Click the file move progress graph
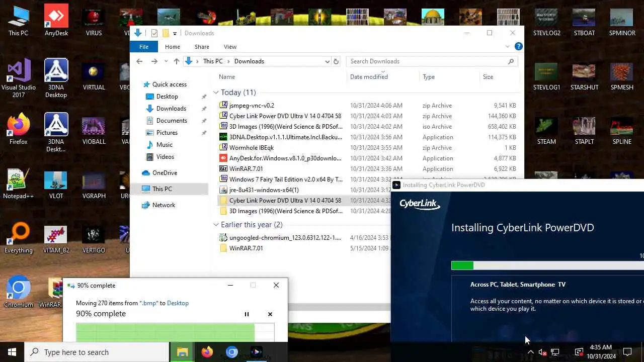This screenshot has width=644, height=362. (x=175, y=333)
